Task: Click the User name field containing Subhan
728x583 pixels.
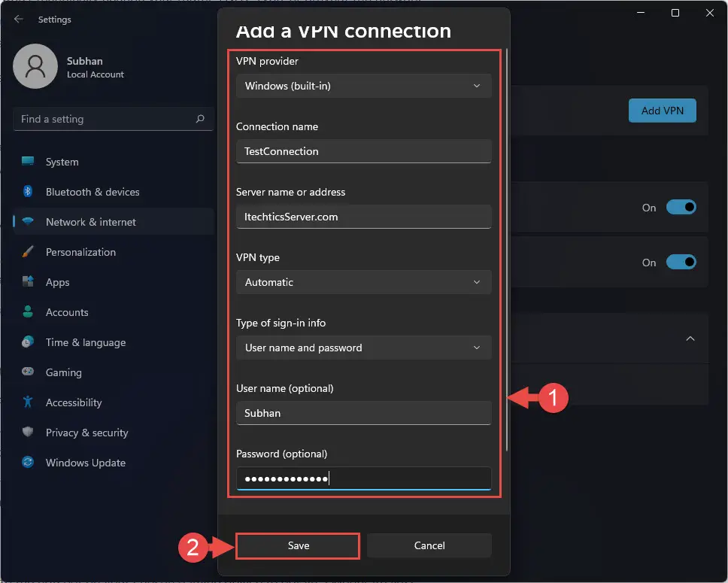Action: (x=363, y=413)
